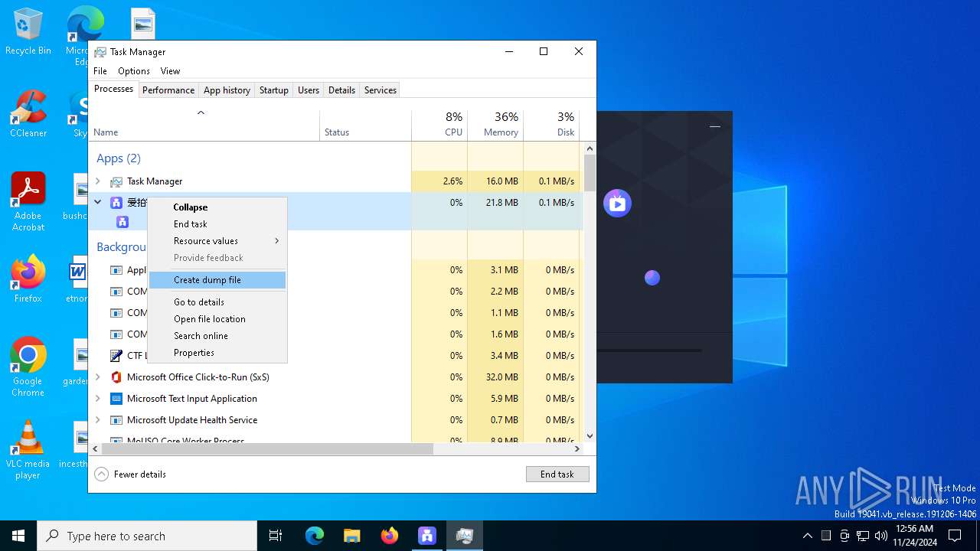This screenshot has height=551, width=980.
Task: Open Microsoft Edge from the taskbar
Action: click(x=315, y=536)
